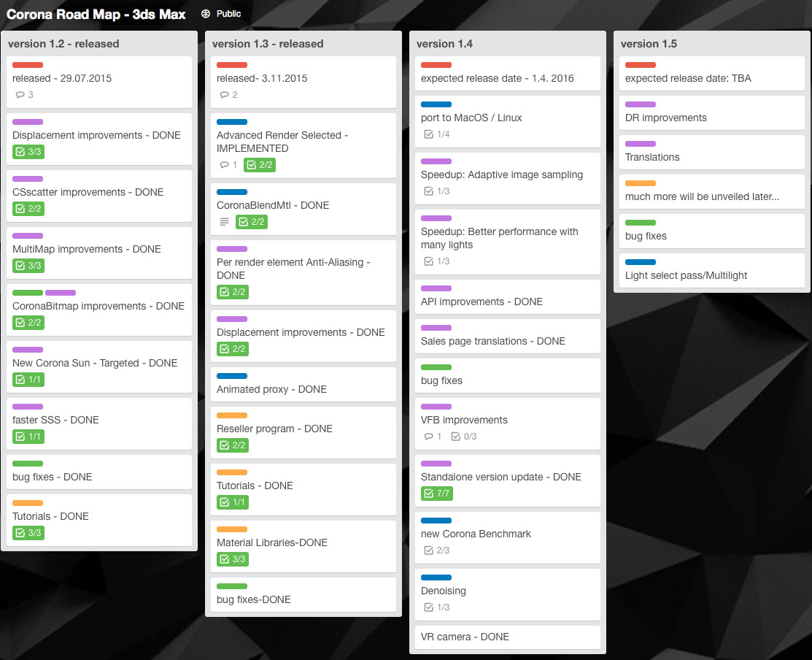Click 2/2 checklist badge on Advanced Render Selected

pyautogui.click(x=260, y=165)
